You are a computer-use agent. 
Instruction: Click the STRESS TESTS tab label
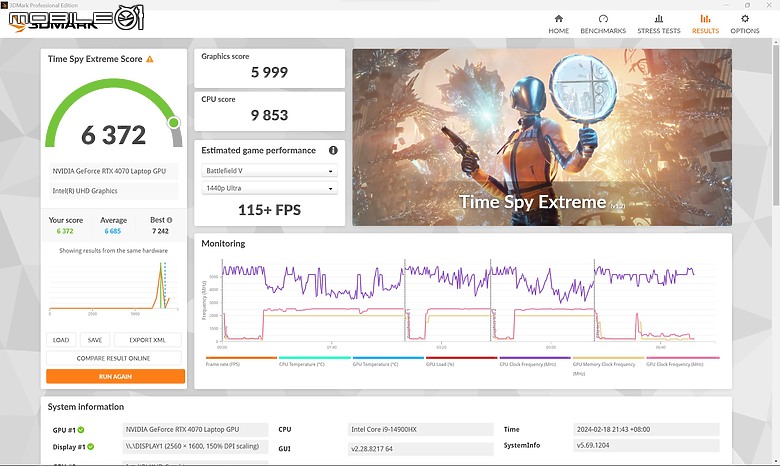click(x=659, y=30)
